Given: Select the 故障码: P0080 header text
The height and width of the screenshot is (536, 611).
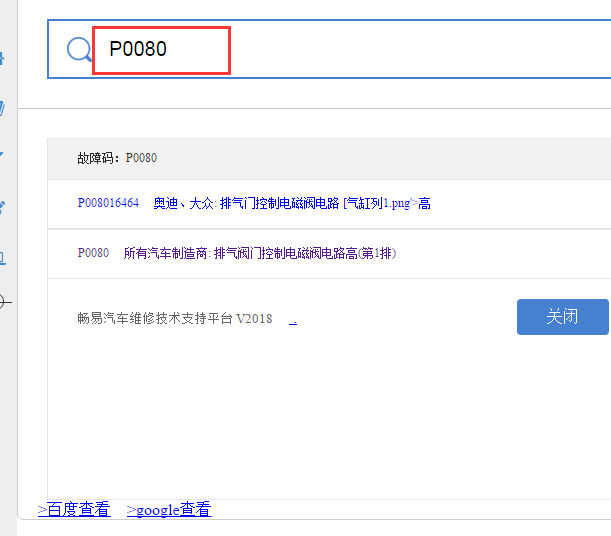Looking at the screenshot, I should pyautogui.click(x=117, y=158).
